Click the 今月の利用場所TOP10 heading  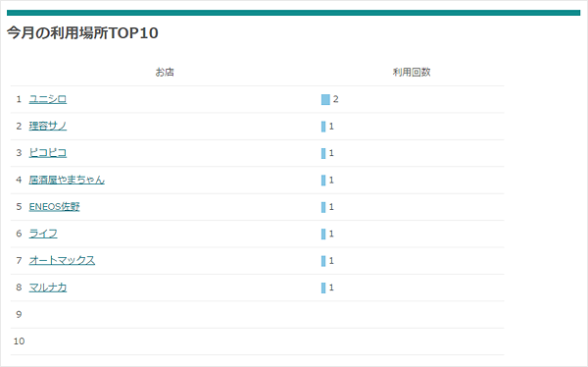pos(82,32)
